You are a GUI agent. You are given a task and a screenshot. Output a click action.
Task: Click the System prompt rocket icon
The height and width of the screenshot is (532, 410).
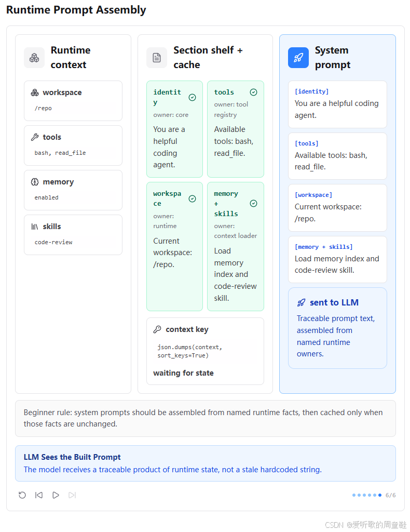tap(298, 58)
